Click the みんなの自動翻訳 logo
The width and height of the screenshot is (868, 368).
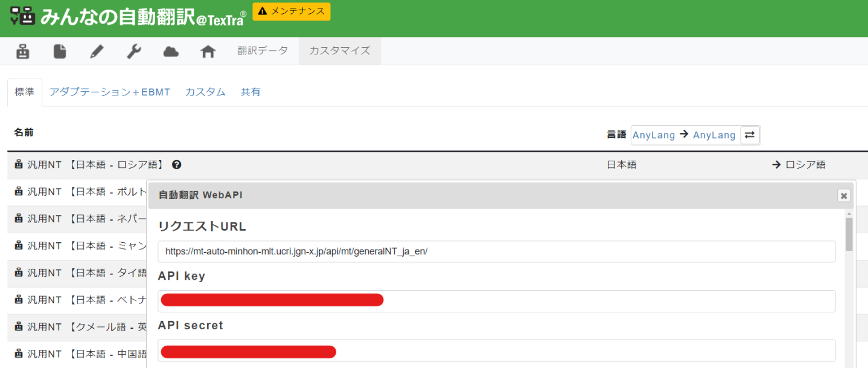coord(128,16)
